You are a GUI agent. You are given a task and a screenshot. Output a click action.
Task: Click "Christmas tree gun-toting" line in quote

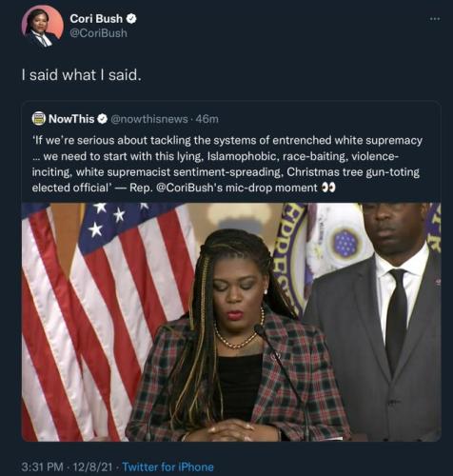click(353, 172)
